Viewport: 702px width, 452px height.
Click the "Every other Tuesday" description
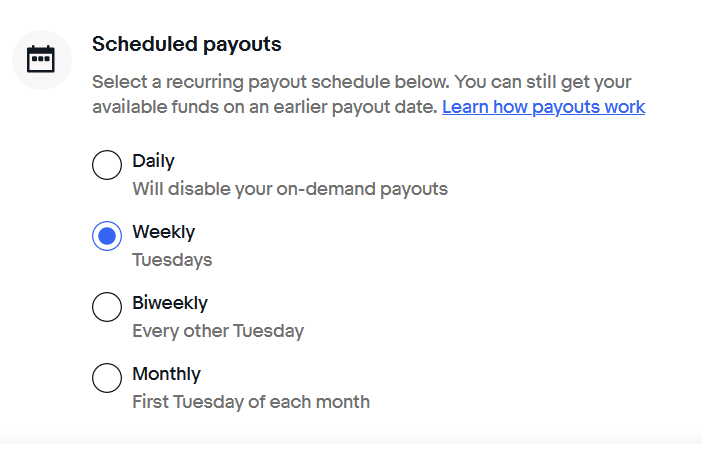click(218, 331)
